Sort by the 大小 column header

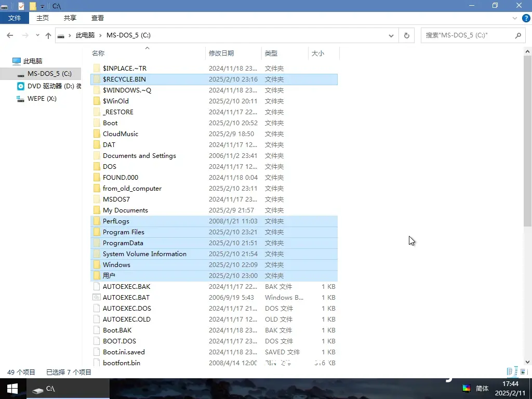(x=318, y=54)
